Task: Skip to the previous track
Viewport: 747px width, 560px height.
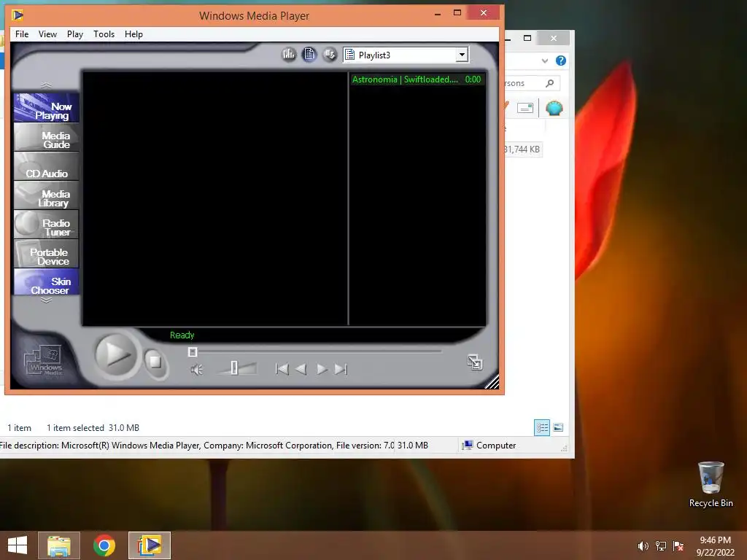Action: [x=282, y=369]
